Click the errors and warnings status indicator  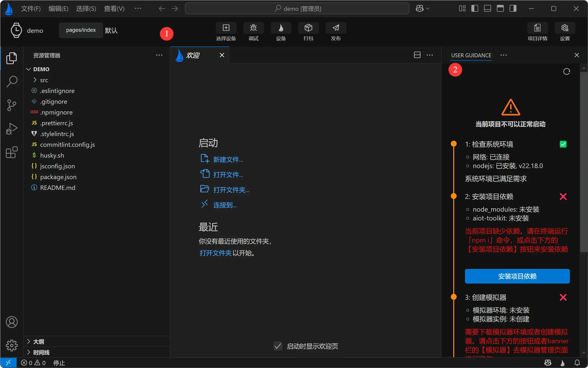tap(33, 363)
